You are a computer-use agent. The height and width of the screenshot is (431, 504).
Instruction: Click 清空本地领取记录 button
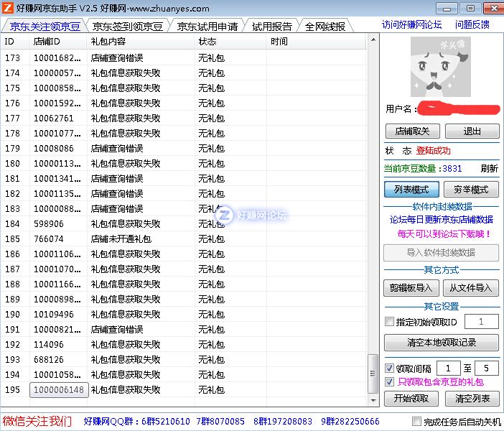click(442, 343)
